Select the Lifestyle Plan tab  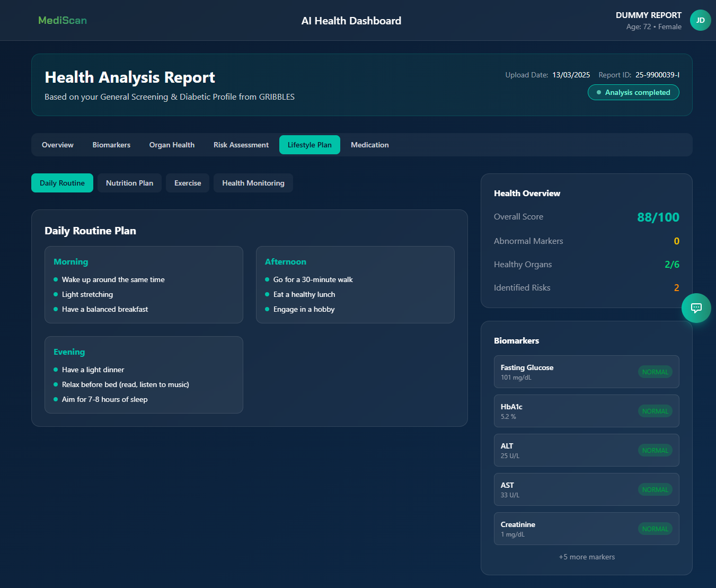[310, 145]
